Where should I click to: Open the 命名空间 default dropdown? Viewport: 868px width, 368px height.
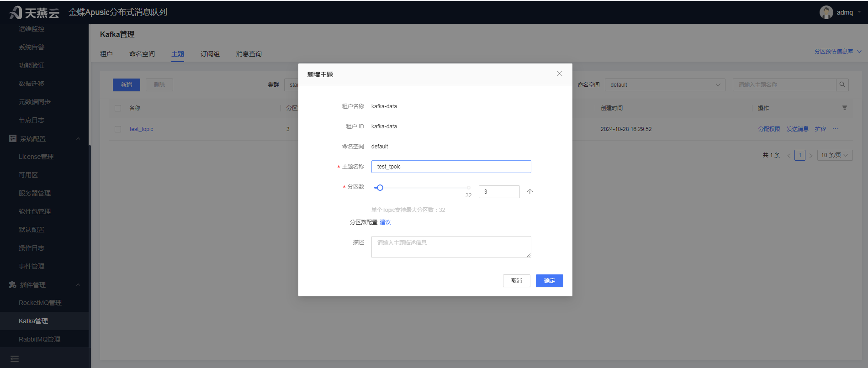click(665, 85)
